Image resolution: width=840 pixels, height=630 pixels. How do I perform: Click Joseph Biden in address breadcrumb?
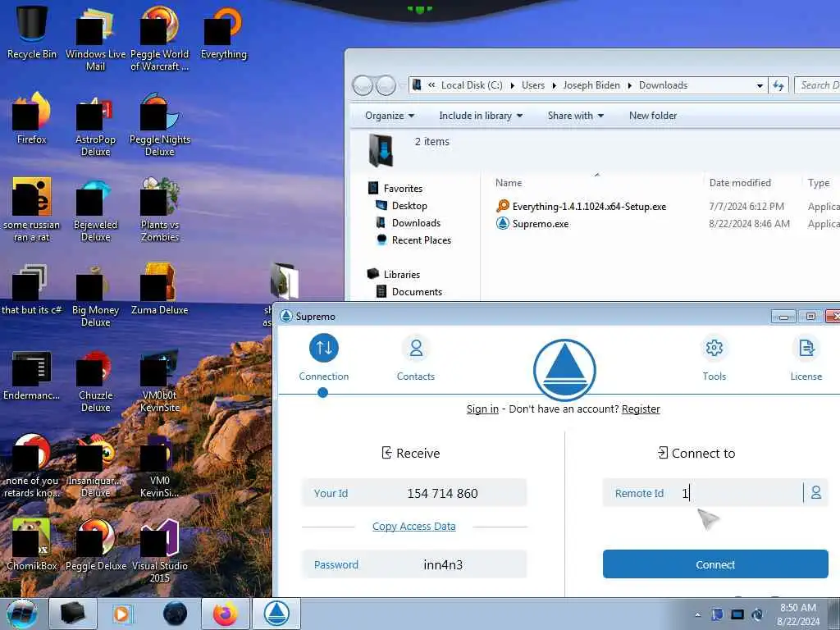(x=591, y=85)
